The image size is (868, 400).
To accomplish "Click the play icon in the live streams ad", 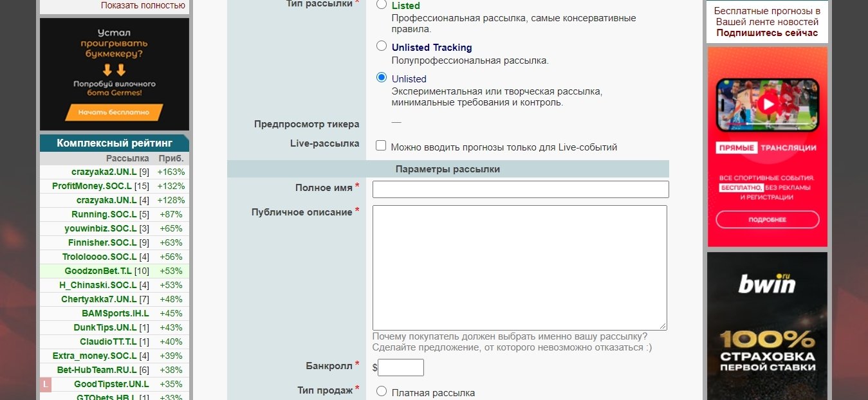I will [x=767, y=104].
